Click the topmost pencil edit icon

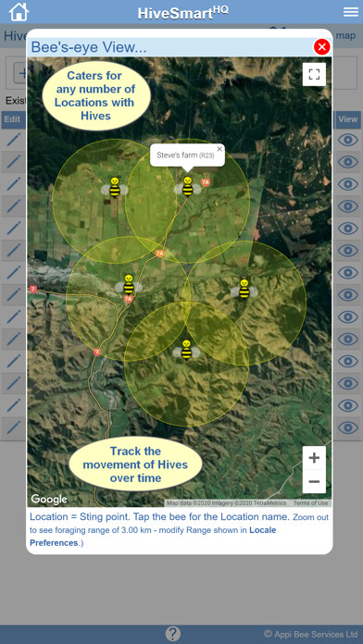(x=13, y=140)
